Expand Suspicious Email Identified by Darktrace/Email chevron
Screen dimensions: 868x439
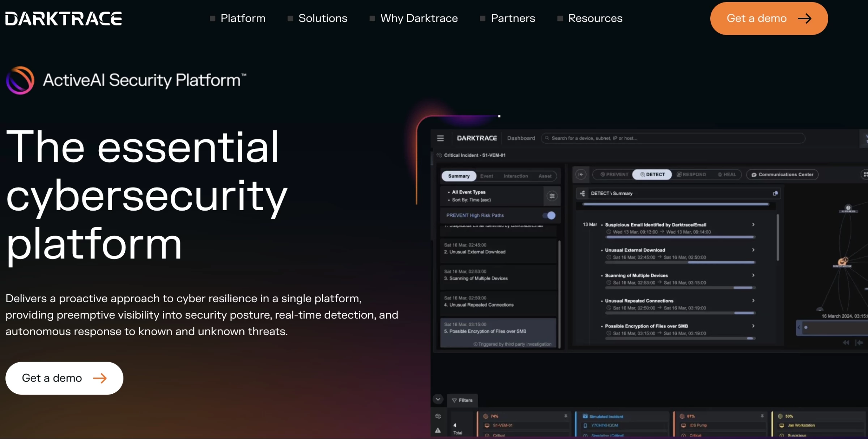pyautogui.click(x=753, y=225)
